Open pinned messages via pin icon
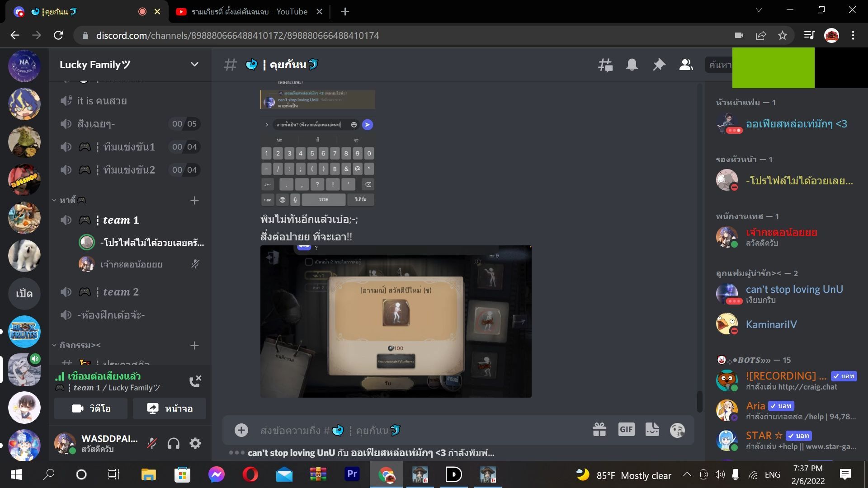This screenshot has width=868, height=488. tap(659, 65)
